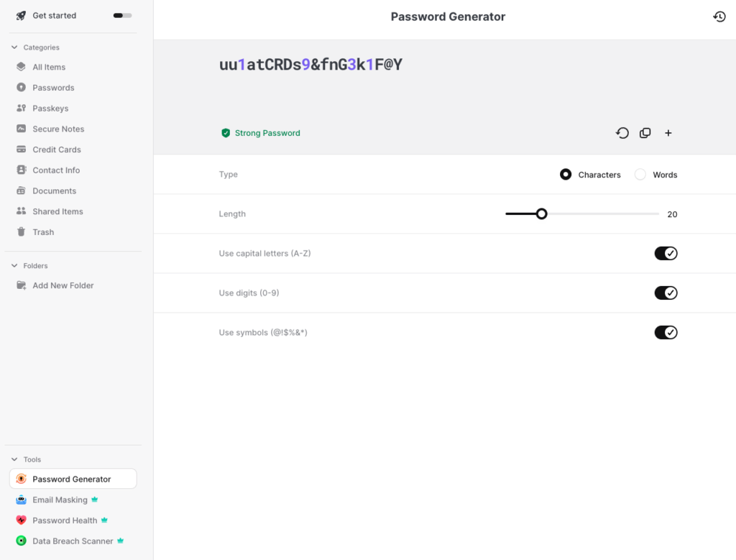
Task: Click the Trash bin icon
Action: (x=21, y=232)
